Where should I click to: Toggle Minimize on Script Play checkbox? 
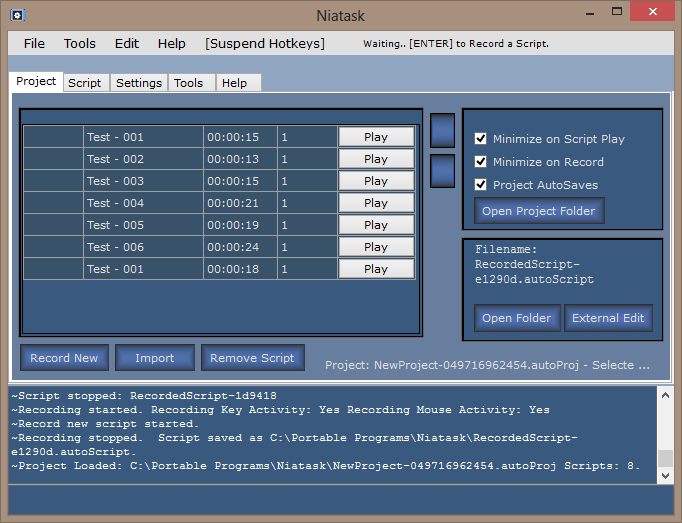481,139
